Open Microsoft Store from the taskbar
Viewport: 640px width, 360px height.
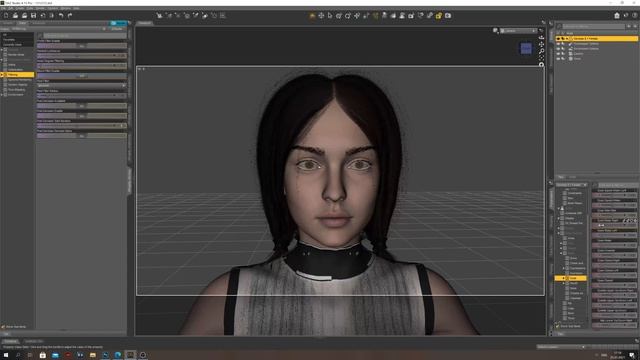[42, 355]
